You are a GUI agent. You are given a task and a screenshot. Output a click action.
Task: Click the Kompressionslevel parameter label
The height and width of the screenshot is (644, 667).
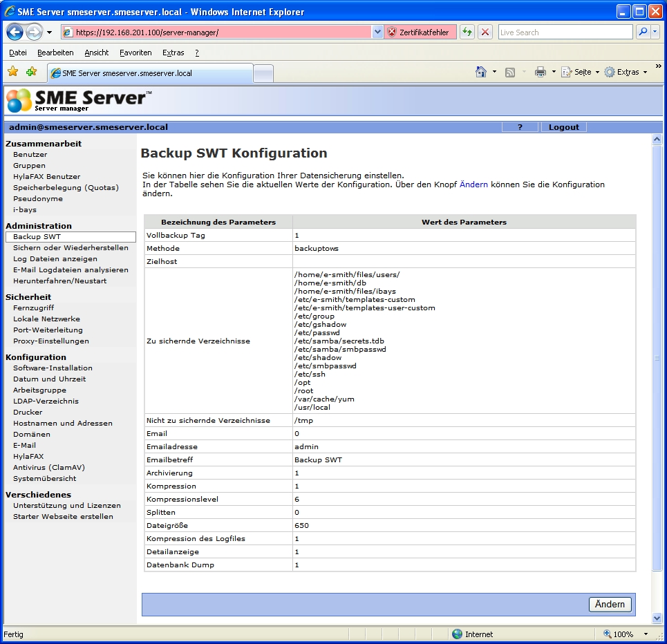[x=182, y=499]
